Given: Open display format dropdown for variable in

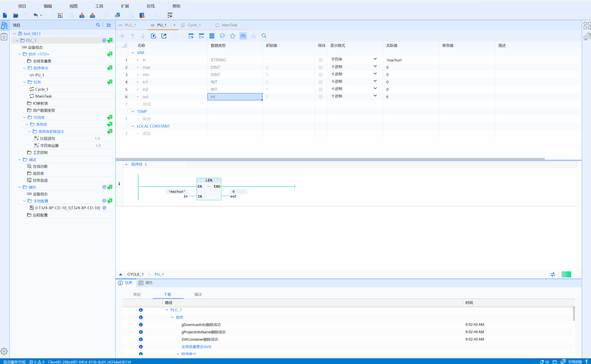Looking at the screenshot, I should [x=375, y=59].
